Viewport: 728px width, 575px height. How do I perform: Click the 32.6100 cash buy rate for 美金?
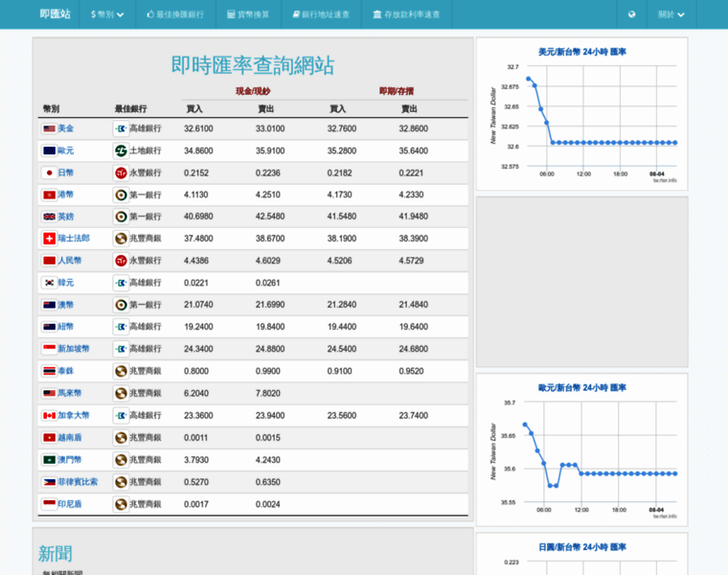[198, 128]
